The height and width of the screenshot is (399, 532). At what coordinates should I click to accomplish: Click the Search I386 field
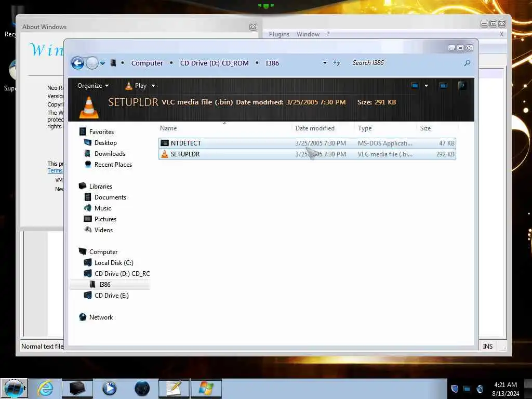[x=406, y=63]
